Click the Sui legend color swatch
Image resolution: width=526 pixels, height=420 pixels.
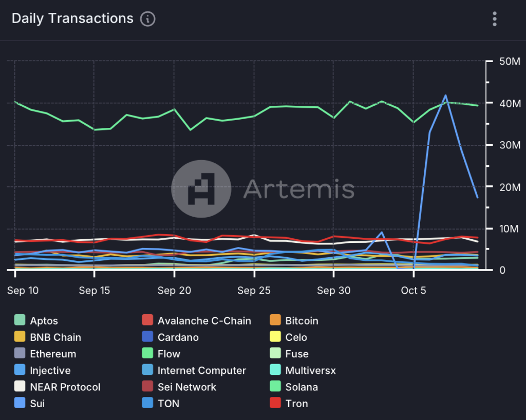pos(20,404)
